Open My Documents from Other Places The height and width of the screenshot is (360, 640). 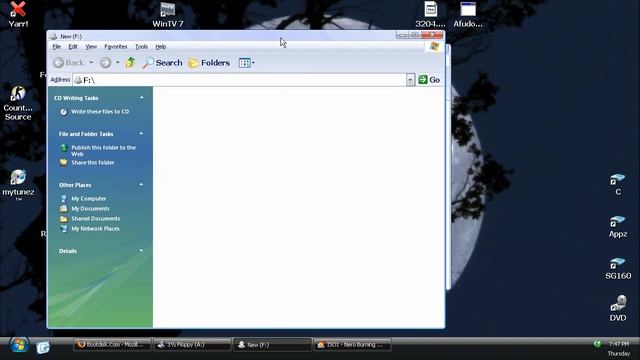point(90,209)
